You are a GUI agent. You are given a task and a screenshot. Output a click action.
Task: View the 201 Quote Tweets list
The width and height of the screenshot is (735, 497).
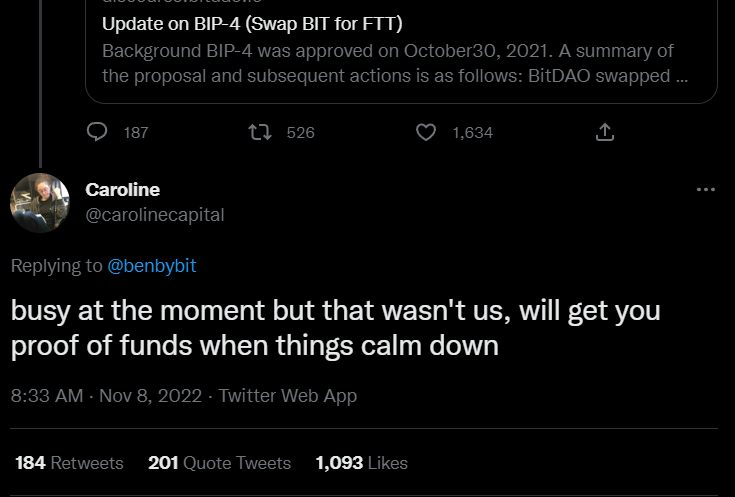[x=219, y=463]
